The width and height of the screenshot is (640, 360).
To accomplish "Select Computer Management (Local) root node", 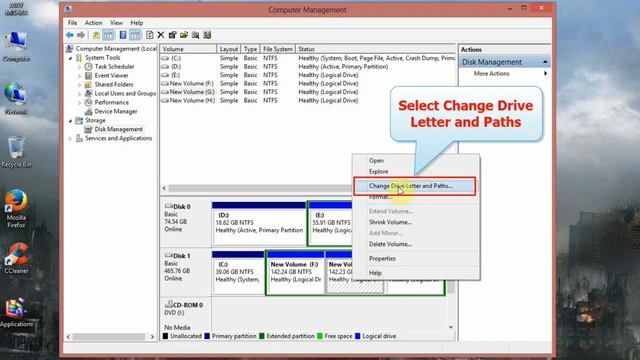I will click(x=116, y=49).
